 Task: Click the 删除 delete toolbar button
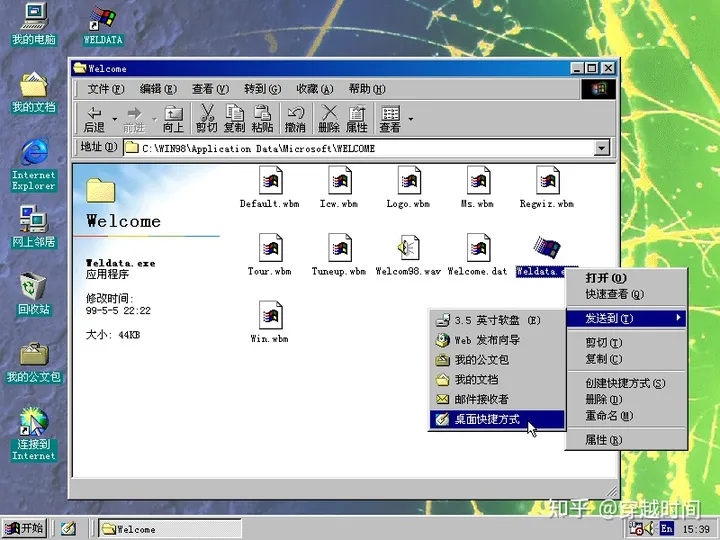tap(329, 119)
